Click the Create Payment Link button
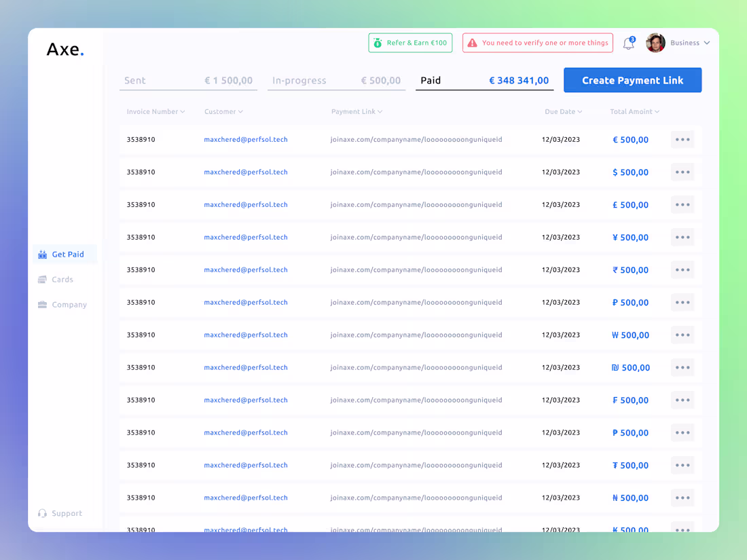Image resolution: width=747 pixels, height=560 pixels. point(632,80)
